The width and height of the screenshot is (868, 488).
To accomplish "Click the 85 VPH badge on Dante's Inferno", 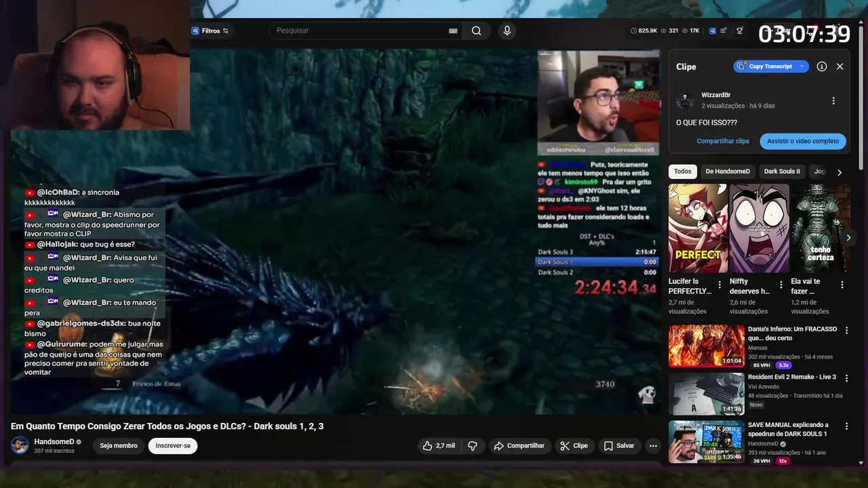I will (x=762, y=365).
